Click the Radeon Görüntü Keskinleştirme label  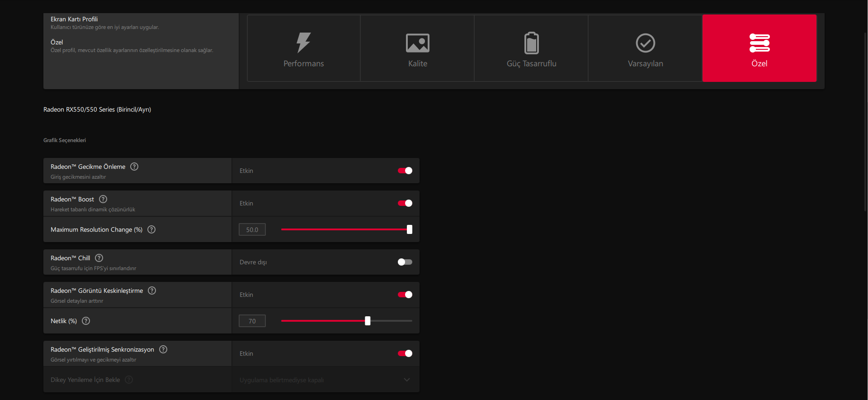coord(97,290)
